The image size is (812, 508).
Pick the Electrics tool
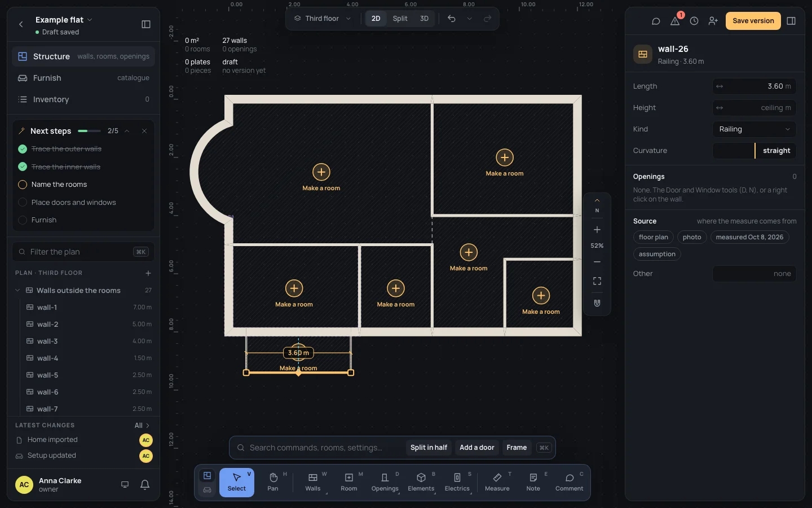click(x=457, y=483)
